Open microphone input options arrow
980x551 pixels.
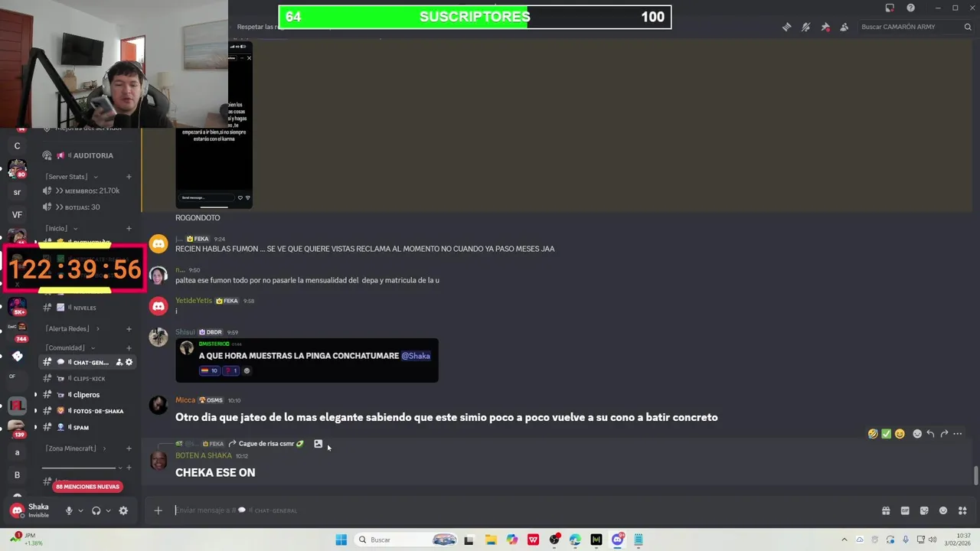[80, 510]
